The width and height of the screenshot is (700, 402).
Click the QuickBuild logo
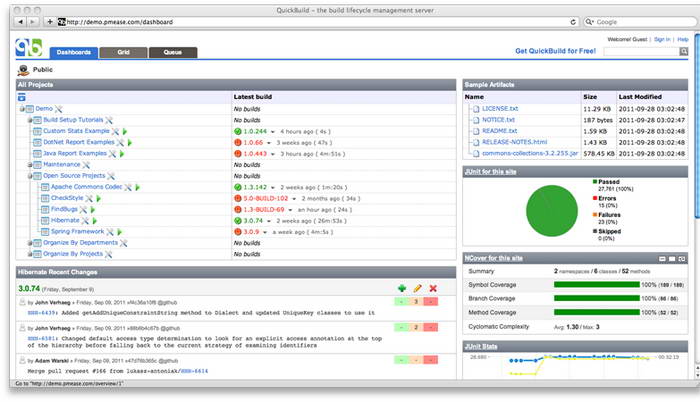(29, 48)
